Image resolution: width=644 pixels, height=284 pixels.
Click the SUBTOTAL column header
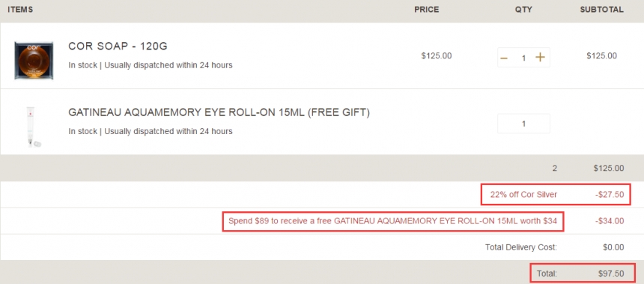tap(602, 10)
